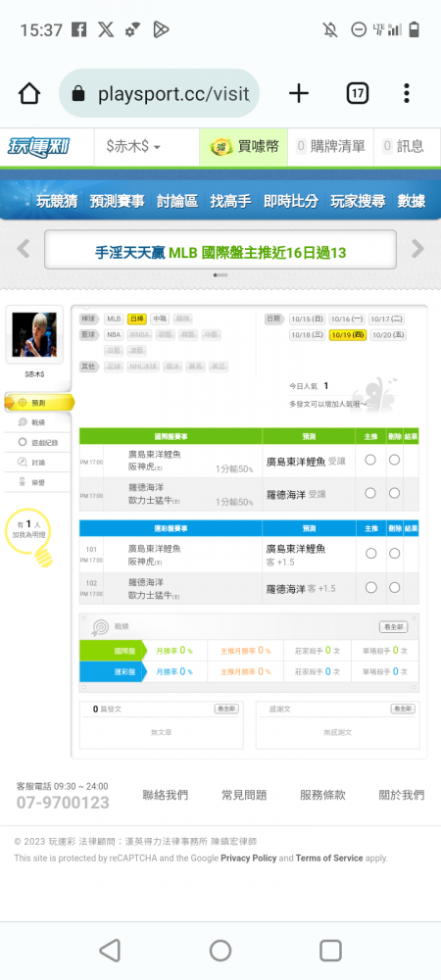Open 購牌清單 purchase list

[330, 147]
